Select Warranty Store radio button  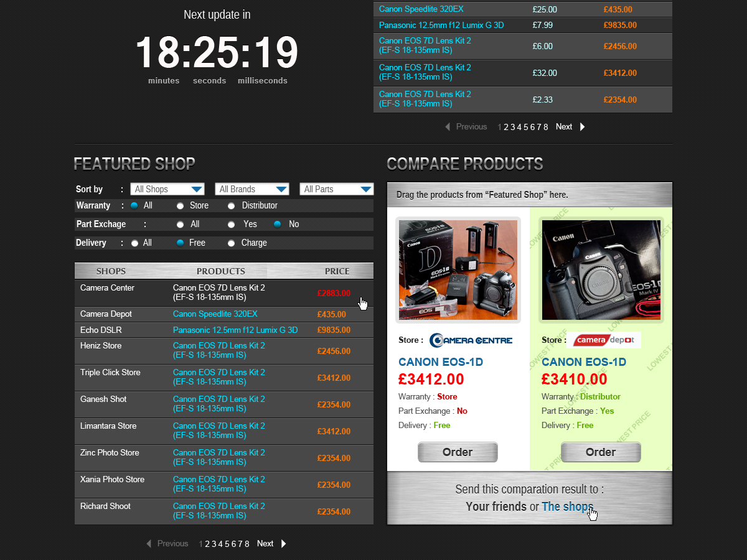tap(181, 205)
